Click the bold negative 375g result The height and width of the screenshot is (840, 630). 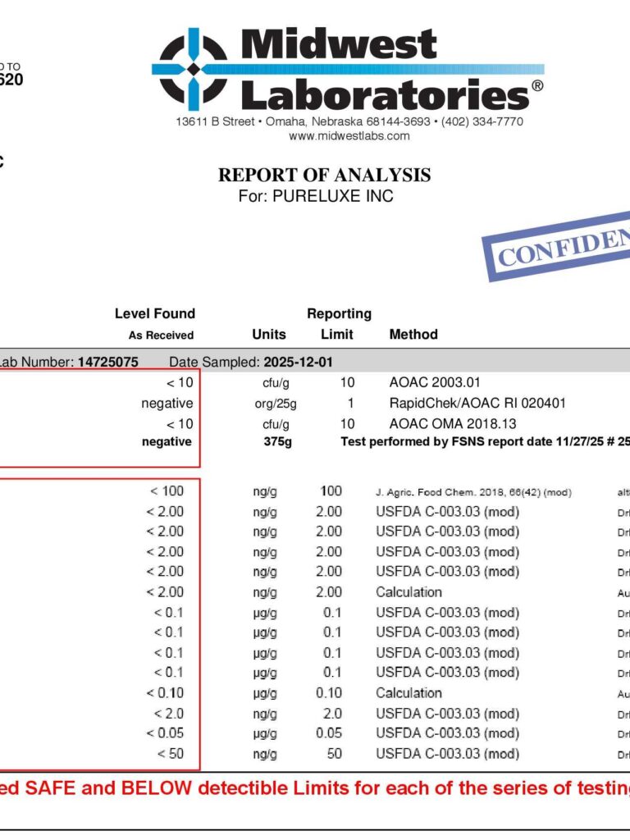pyautogui.click(x=167, y=441)
